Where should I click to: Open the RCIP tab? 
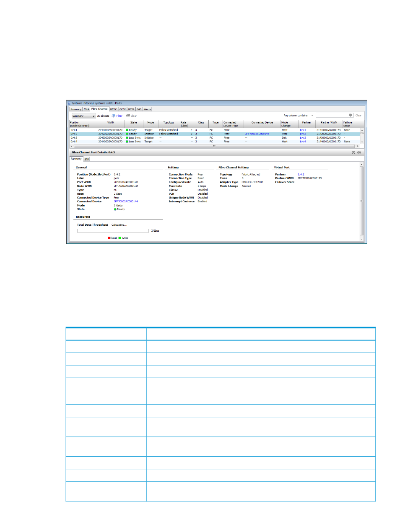tap(131, 109)
